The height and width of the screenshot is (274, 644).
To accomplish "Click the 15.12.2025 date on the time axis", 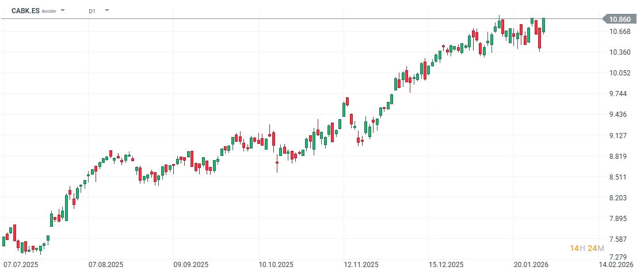I will 447,265.
